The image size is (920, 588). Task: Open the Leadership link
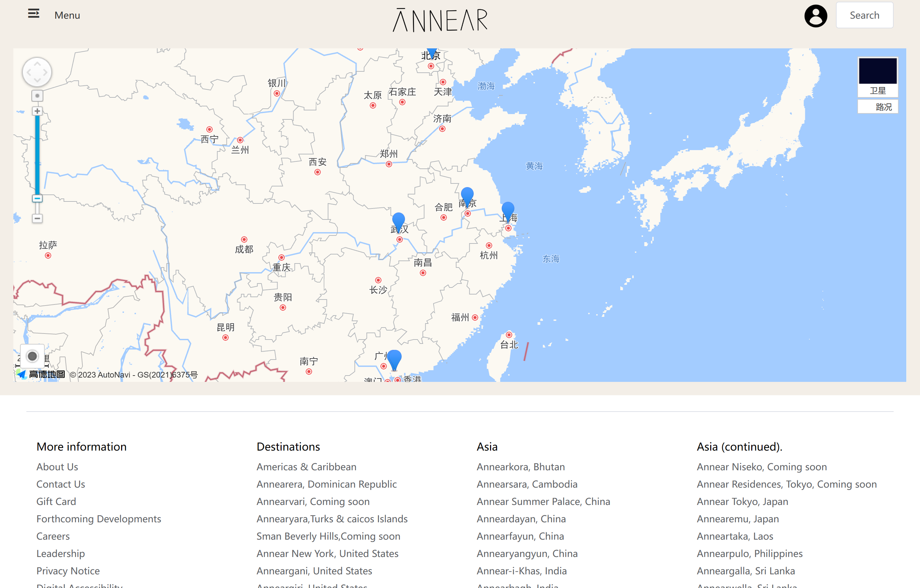coord(61,554)
